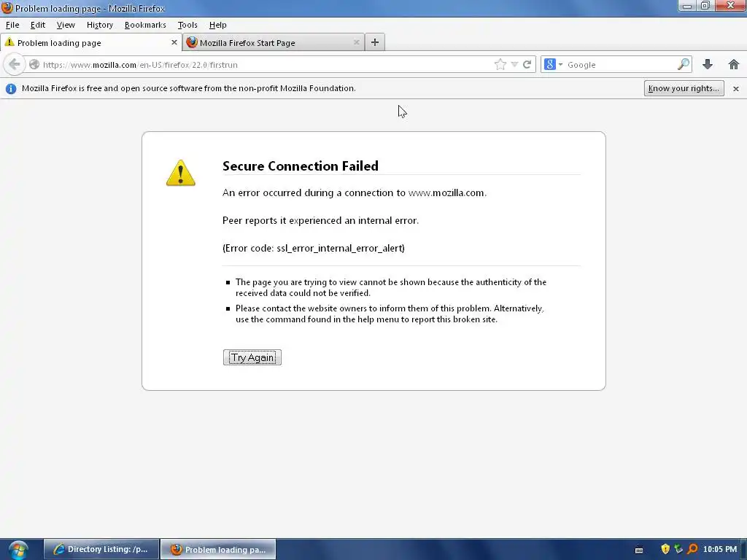This screenshot has width=747, height=560.
Task: Click the site identity globe icon
Action: click(x=34, y=64)
